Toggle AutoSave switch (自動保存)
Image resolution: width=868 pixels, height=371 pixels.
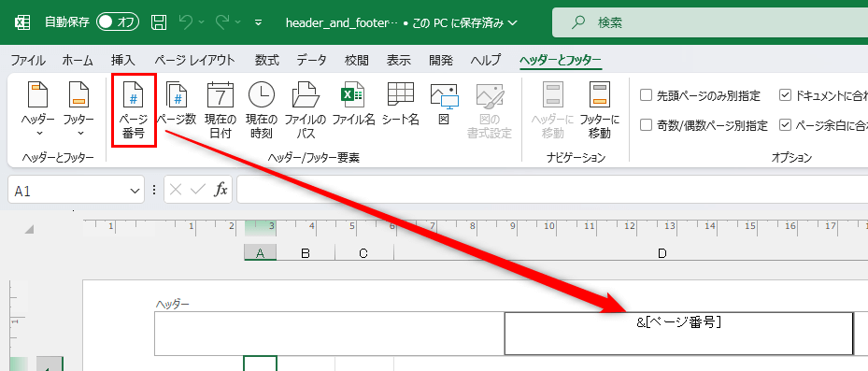click(118, 22)
